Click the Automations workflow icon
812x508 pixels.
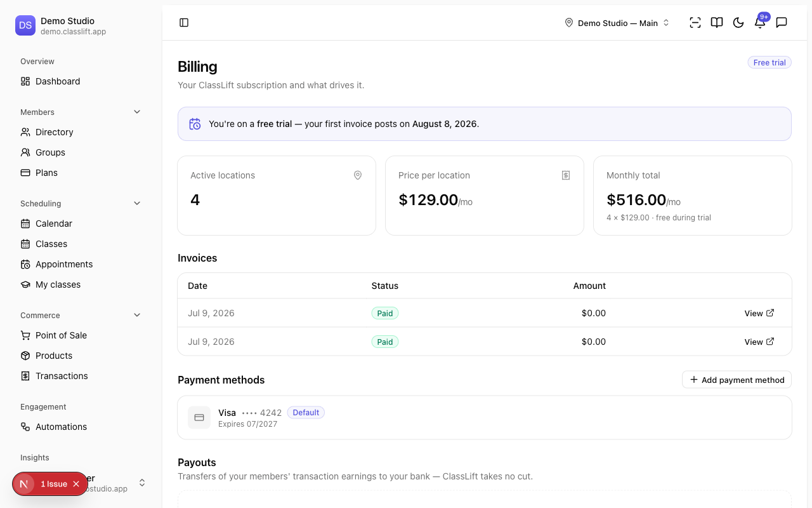click(x=25, y=427)
